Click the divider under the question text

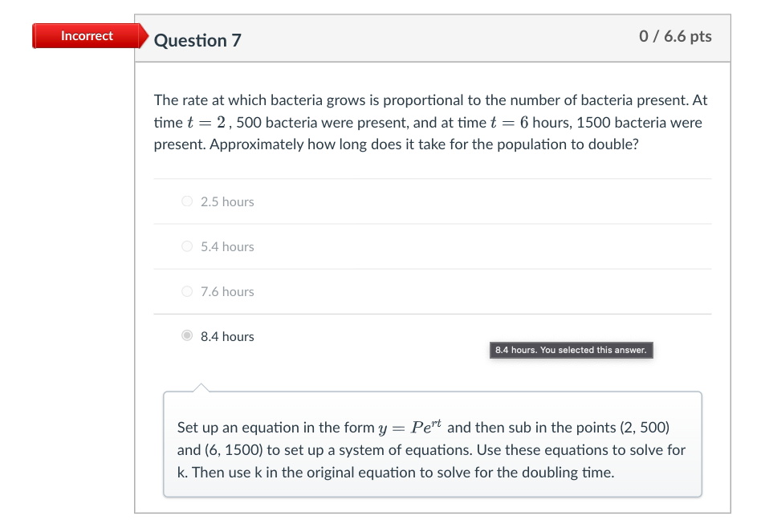(433, 179)
